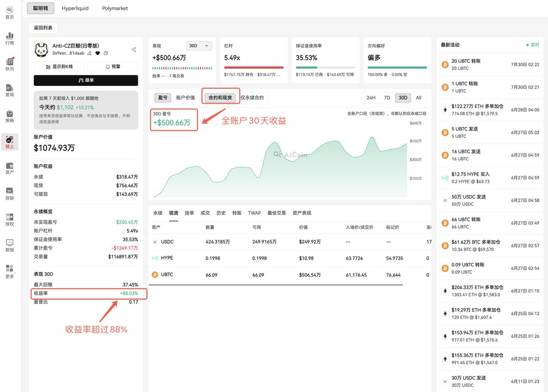This screenshot has height=392, width=548.
Task: Click the share icon on profile card
Action: click(134, 49)
